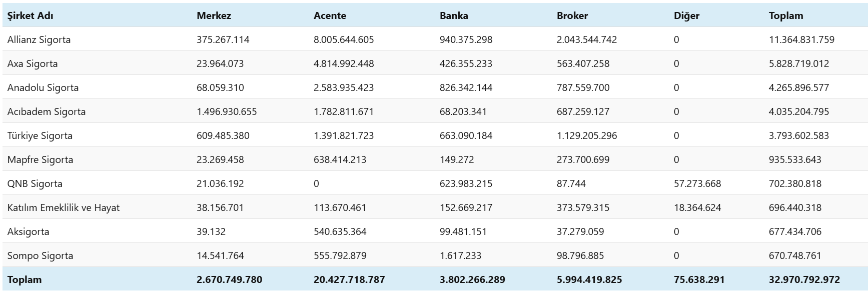
Task: Sort by the Merkez column header
Action: pyautogui.click(x=214, y=15)
